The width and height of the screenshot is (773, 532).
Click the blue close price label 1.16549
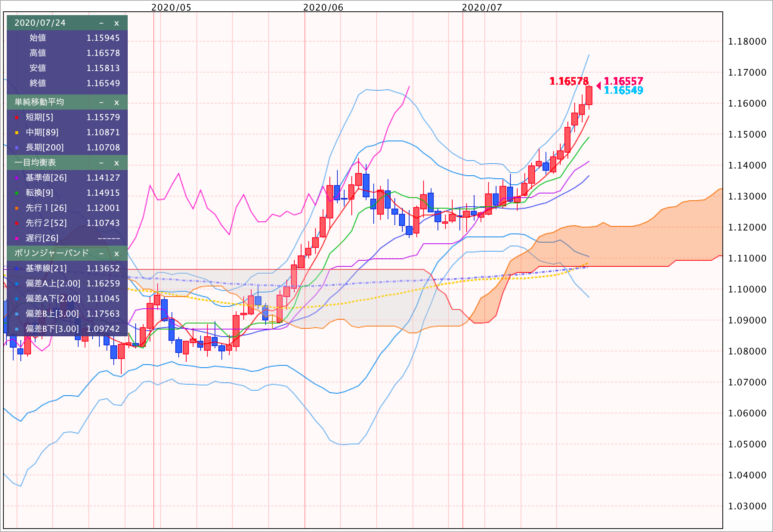(x=623, y=90)
